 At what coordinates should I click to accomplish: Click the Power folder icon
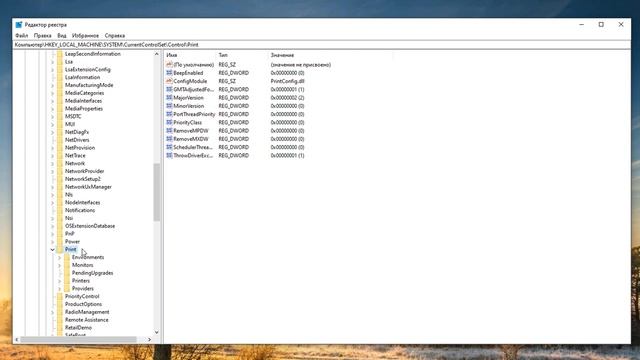click(60, 242)
